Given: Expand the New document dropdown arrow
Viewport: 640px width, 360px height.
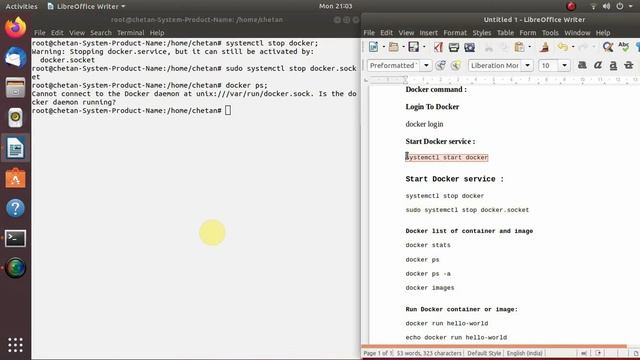Looking at the screenshot, I should tap(383, 47).
